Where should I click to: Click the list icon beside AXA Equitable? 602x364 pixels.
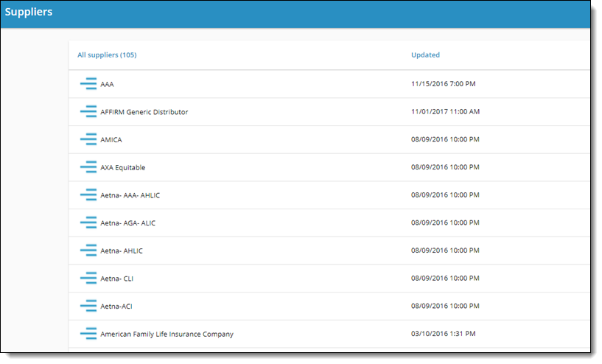(88, 167)
